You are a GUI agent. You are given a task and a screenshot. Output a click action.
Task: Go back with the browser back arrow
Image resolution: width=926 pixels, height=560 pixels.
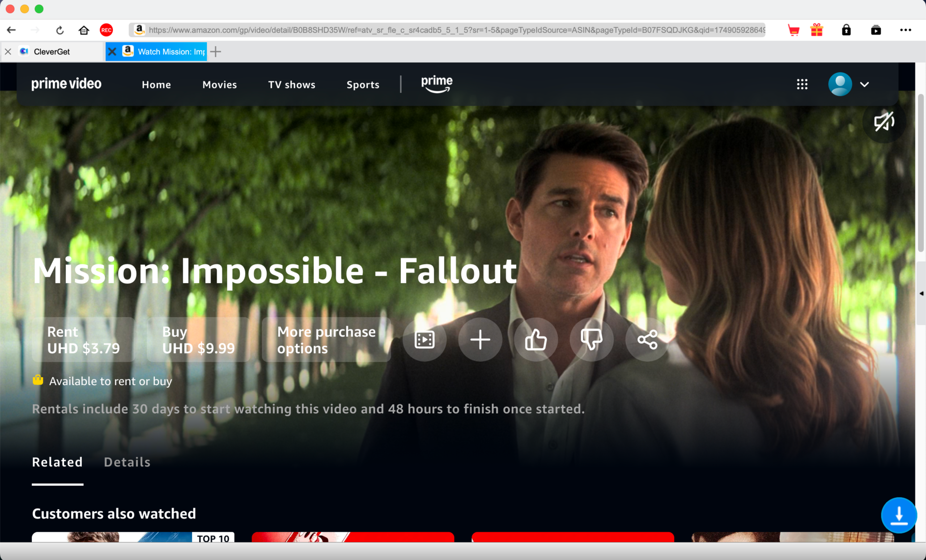(12, 30)
